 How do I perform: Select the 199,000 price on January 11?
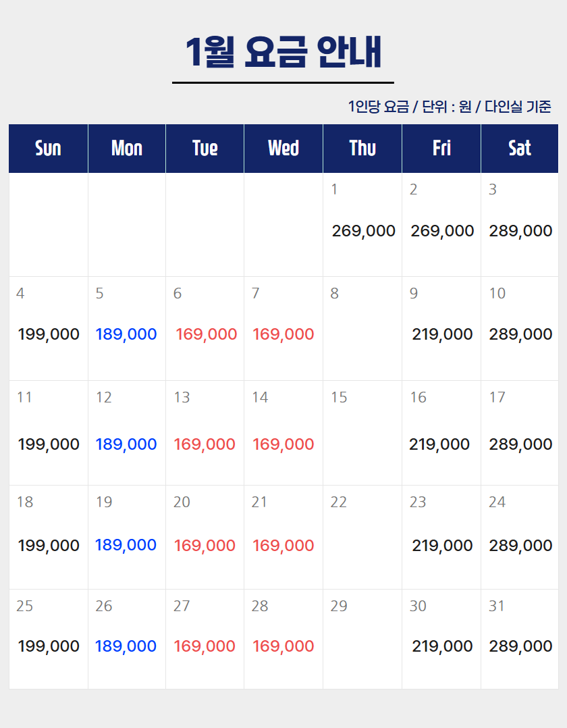tap(49, 444)
